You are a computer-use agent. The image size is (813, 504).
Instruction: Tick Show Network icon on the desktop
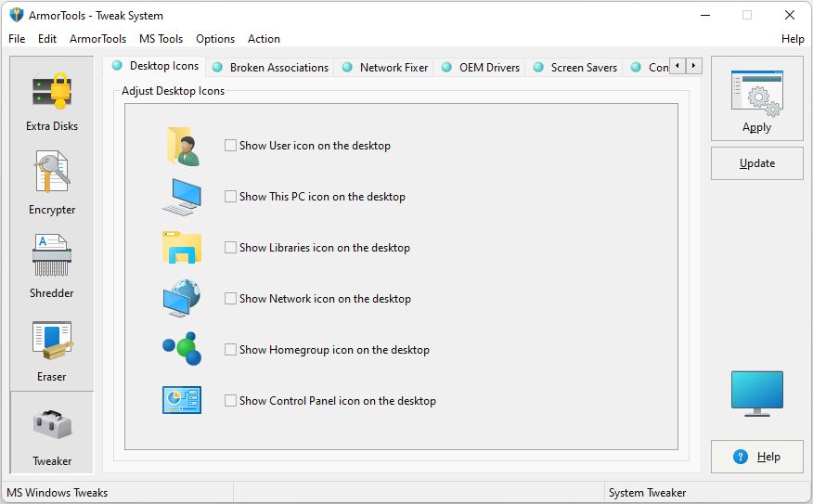[x=231, y=299]
